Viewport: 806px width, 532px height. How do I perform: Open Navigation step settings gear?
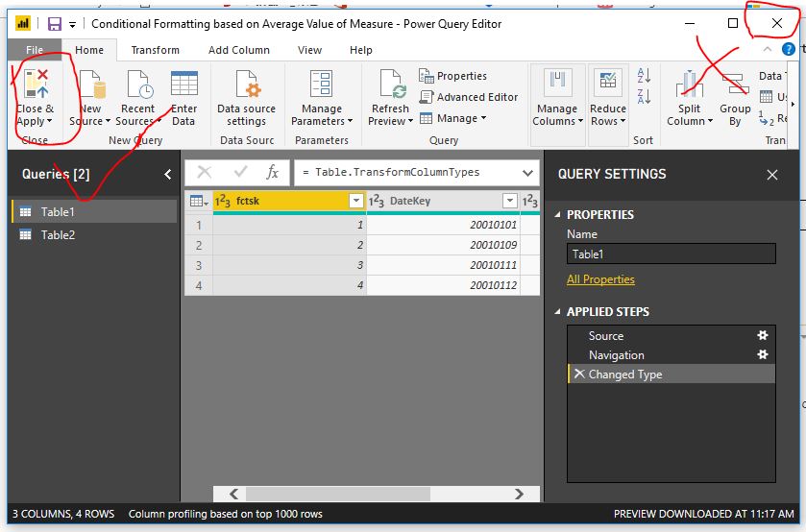coord(763,354)
